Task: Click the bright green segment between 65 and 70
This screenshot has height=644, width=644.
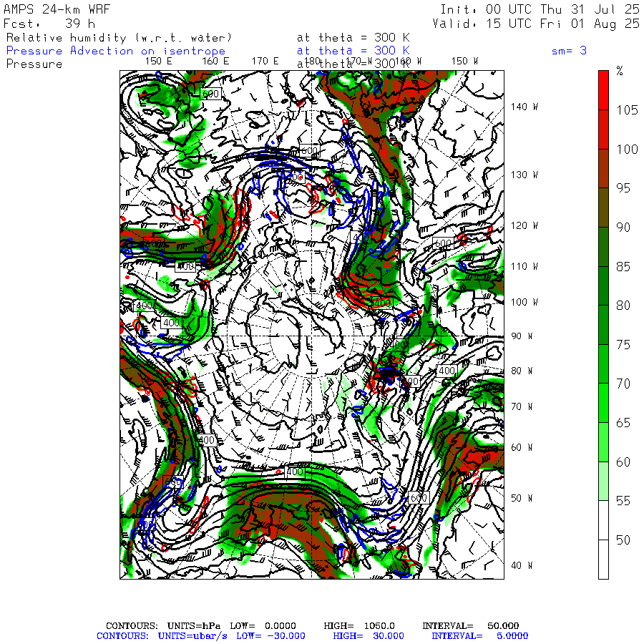Action: tap(603, 403)
